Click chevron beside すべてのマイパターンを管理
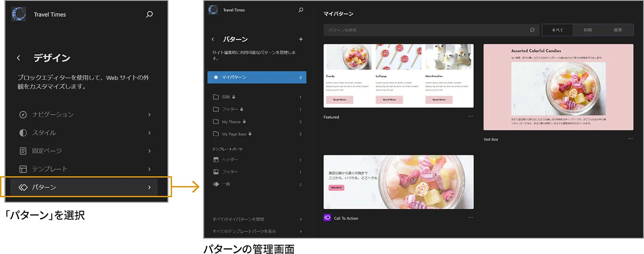 301,219
